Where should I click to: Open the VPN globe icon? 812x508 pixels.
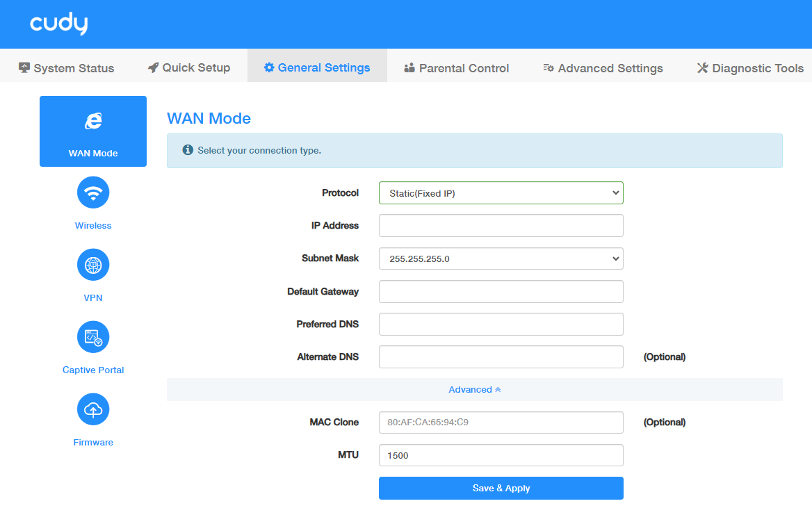[x=93, y=265]
